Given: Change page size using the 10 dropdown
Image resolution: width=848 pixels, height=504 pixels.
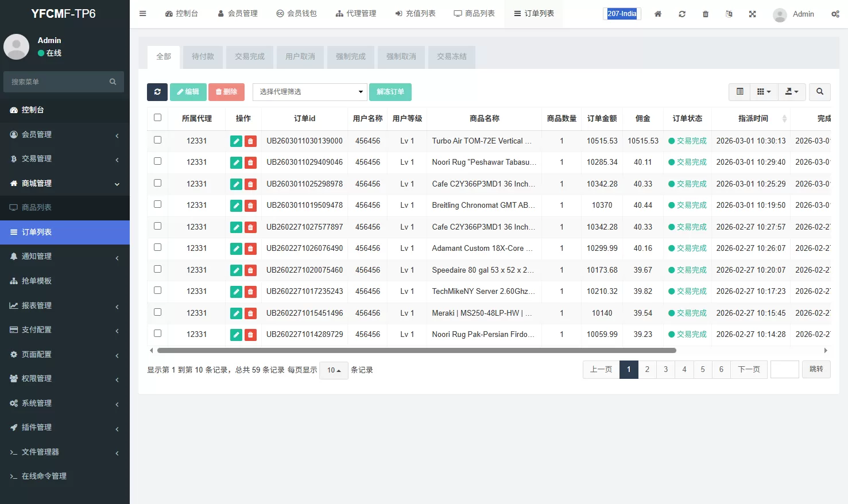Looking at the screenshot, I should pos(333,370).
